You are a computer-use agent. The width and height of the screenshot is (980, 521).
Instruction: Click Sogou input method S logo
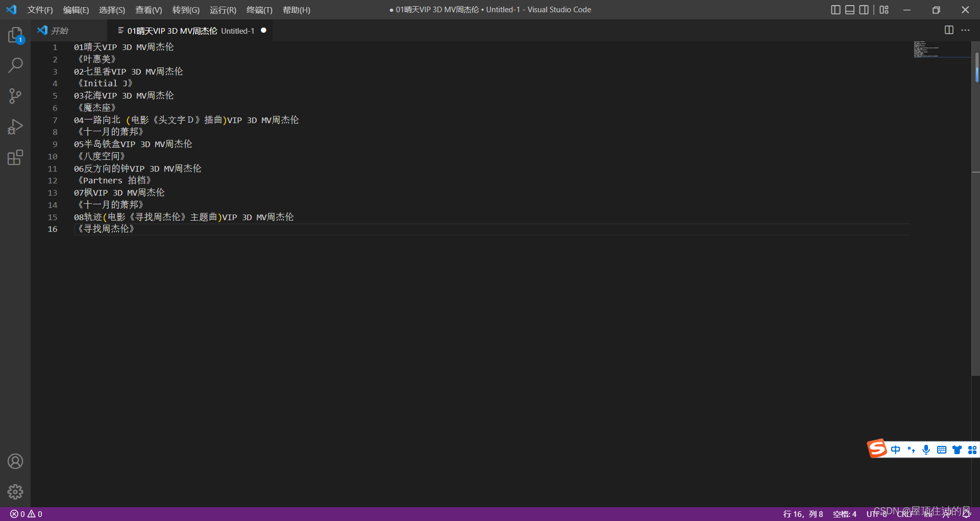(x=877, y=449)
